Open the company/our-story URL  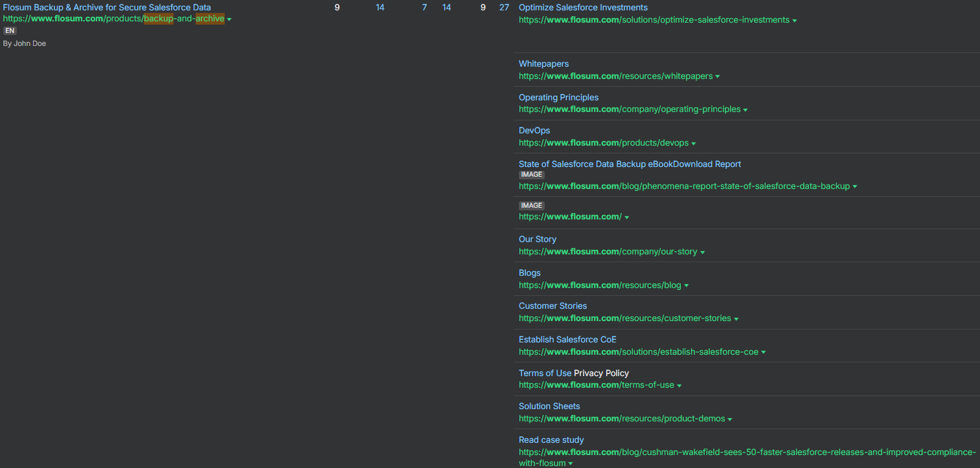pos(608,252)
